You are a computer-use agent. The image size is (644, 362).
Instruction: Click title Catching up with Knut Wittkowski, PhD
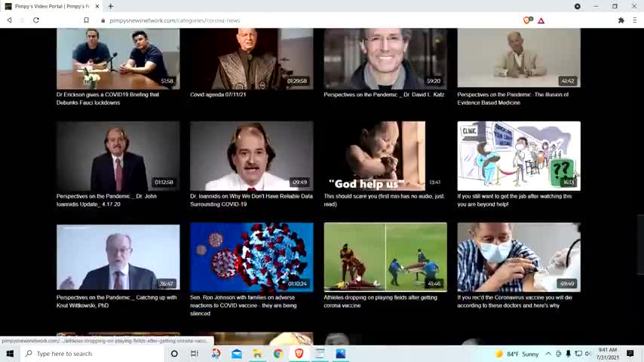117,301
